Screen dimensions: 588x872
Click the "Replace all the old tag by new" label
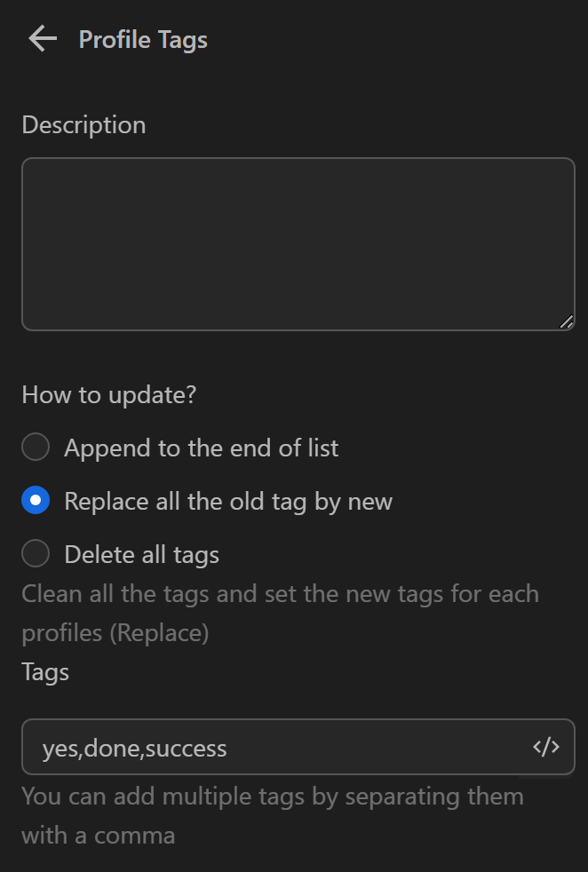click(228, 502)
